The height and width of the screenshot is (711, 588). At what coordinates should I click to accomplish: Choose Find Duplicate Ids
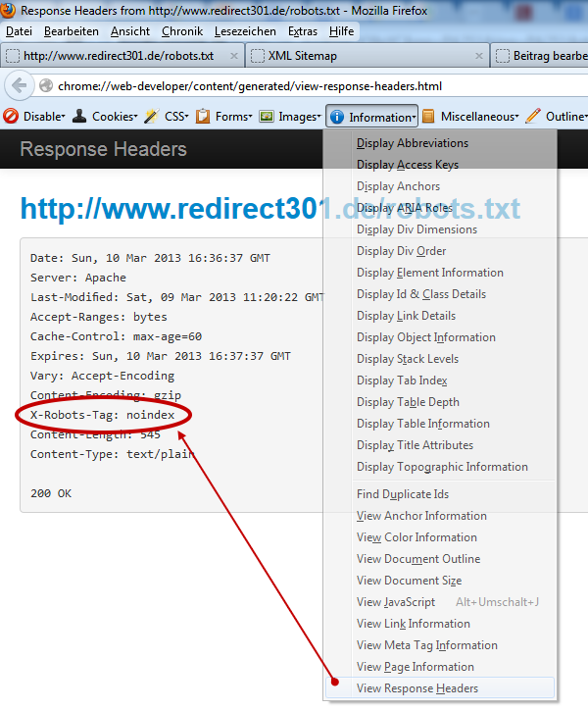coord(440,494)
